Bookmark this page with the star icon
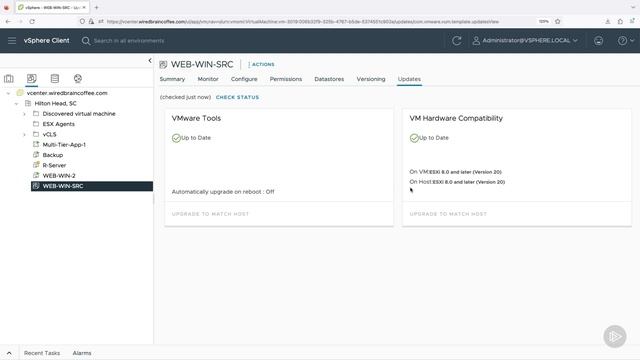 pyautogui.click(x=558, y=21)
